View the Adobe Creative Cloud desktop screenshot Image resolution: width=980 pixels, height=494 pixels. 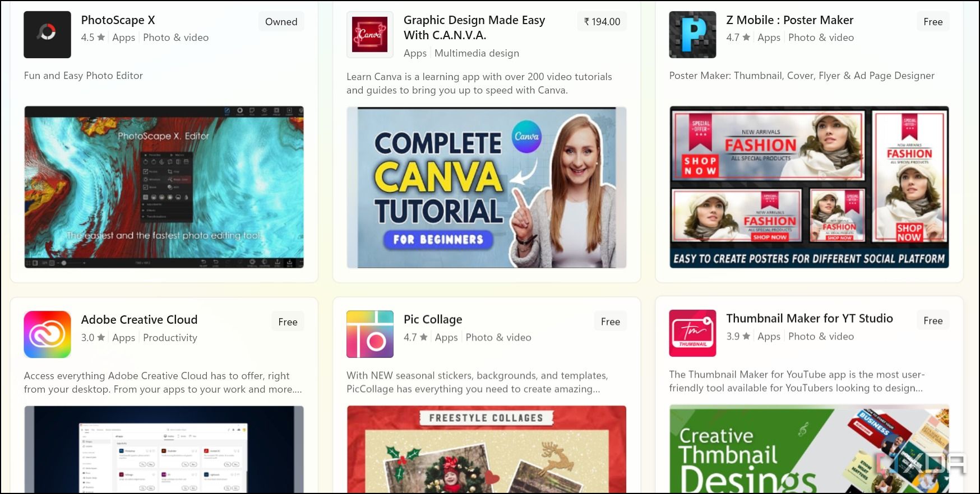pos(164,449)
